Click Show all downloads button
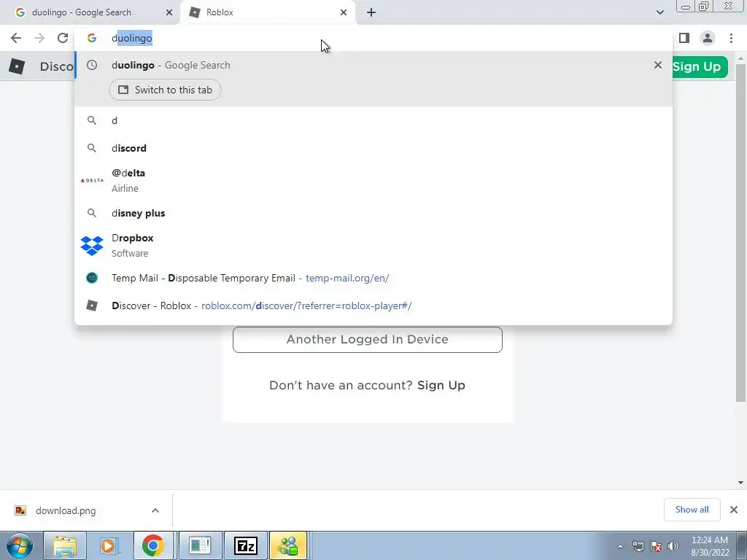 click(x=692, y=510)
